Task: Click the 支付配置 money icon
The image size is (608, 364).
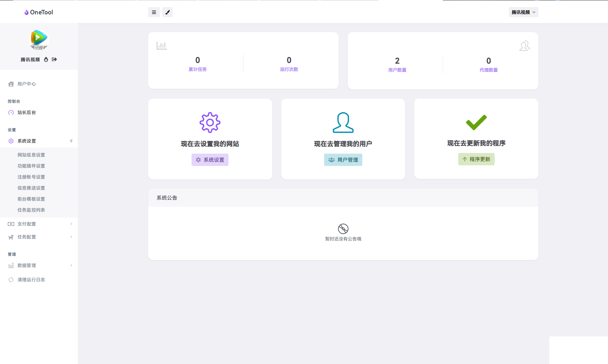Action: pyautogui.click(x=11, y=224)
